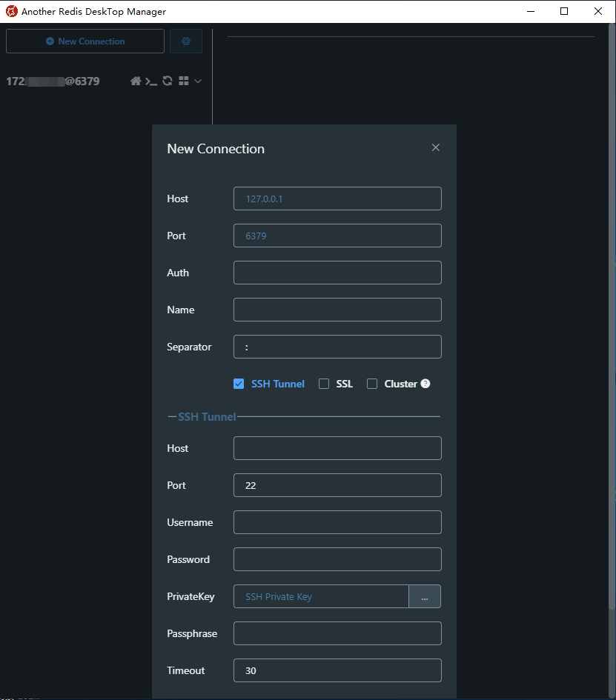Focus the SSH Tunnel Host field
This screenshot has height=700, width=616.
click(337, 448)
